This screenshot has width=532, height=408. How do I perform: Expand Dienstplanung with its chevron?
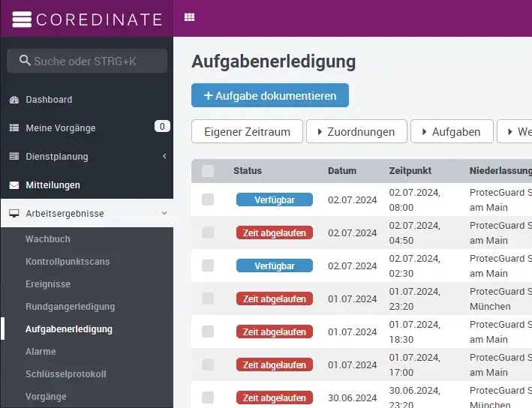pyautogui.click(x=164, y=156)
